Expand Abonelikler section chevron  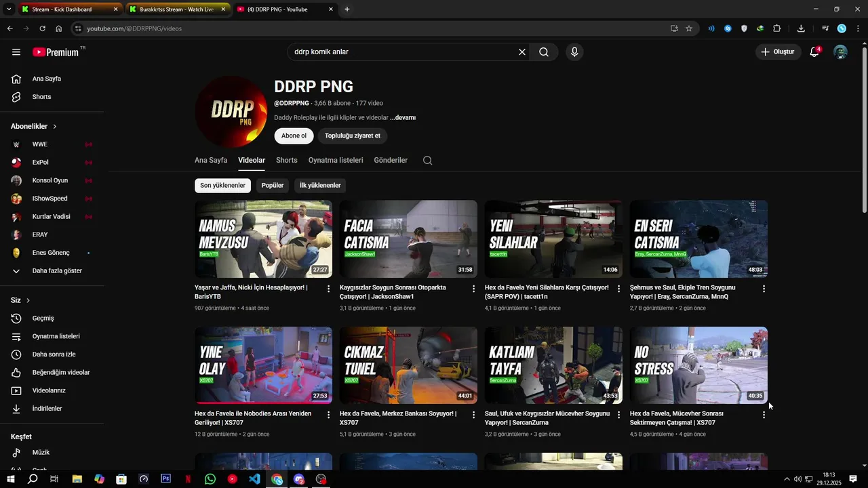(55, 127)
